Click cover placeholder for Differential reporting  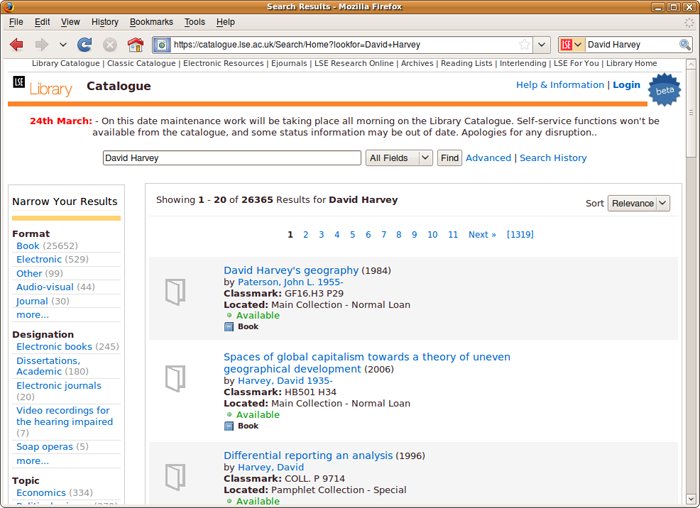click(x=175, y=477)
